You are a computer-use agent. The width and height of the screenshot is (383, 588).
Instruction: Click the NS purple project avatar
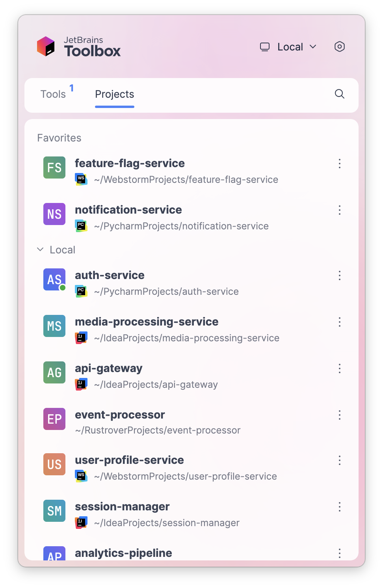tap(54, 214)
